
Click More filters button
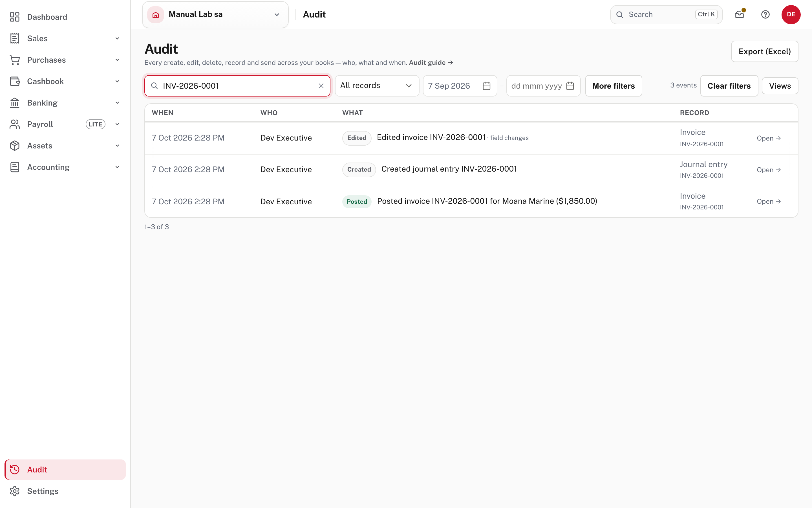(614, 86)
